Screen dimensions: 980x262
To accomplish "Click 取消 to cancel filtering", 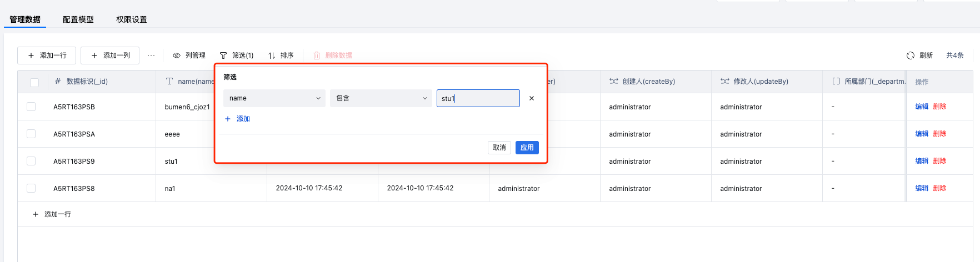I will click(499, 148).
